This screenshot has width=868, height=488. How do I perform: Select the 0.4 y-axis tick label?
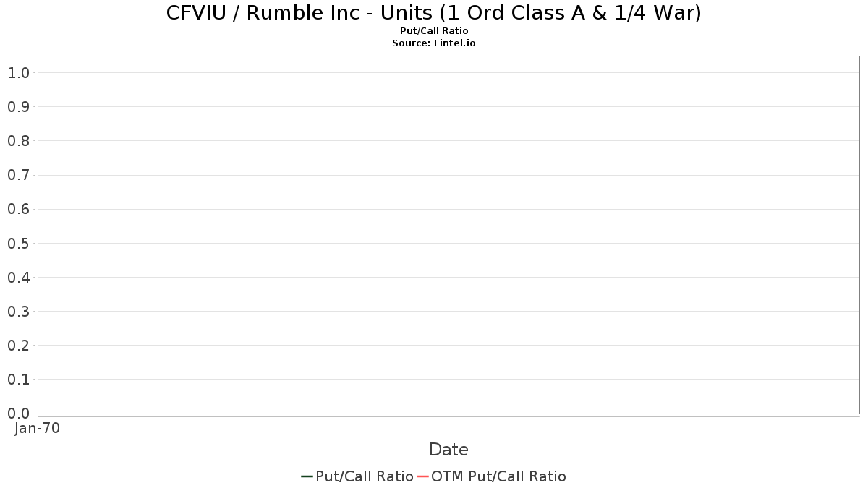(x=19, y=278)
